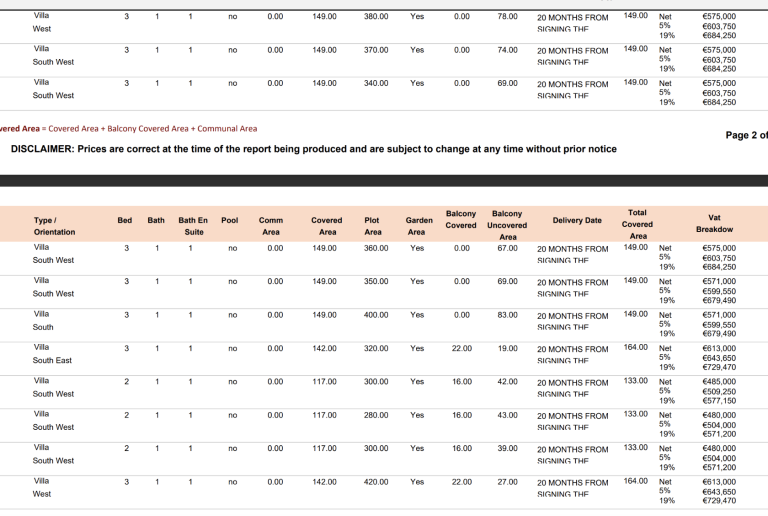768x516 pixels.
Task: Click plot area value 340.00
Action: point(376,83)
